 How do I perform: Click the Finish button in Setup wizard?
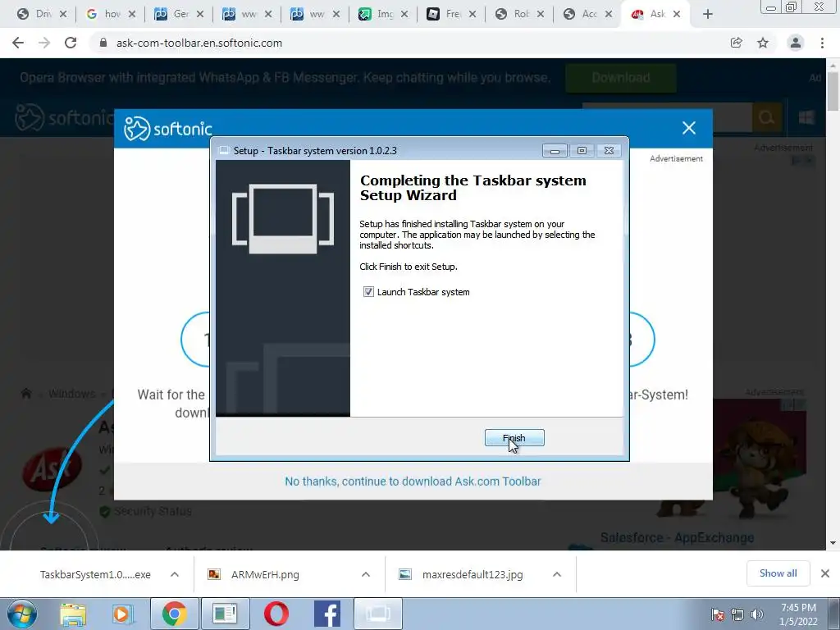514,438
